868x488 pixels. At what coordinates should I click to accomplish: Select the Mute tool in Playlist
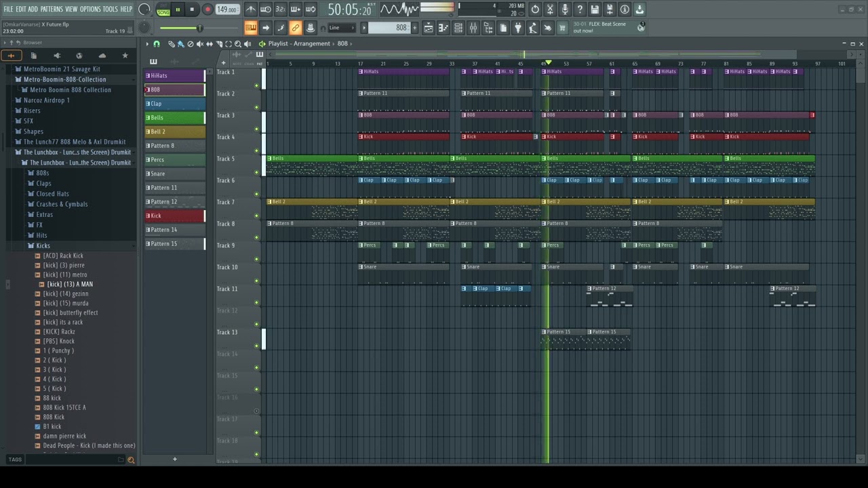coord(200,44)
